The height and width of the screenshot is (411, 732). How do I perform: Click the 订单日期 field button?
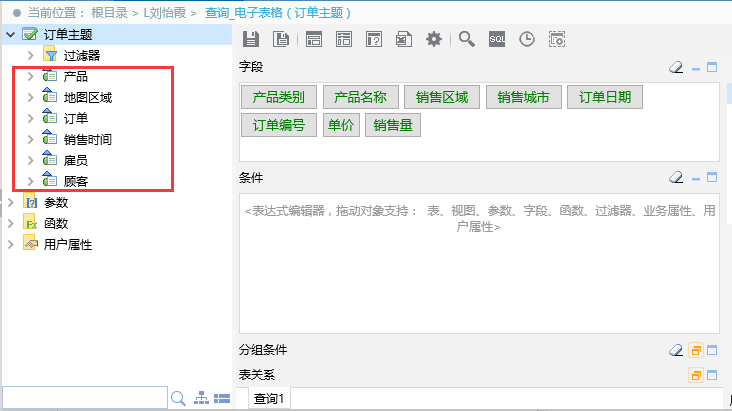click(x=605, y=97)
